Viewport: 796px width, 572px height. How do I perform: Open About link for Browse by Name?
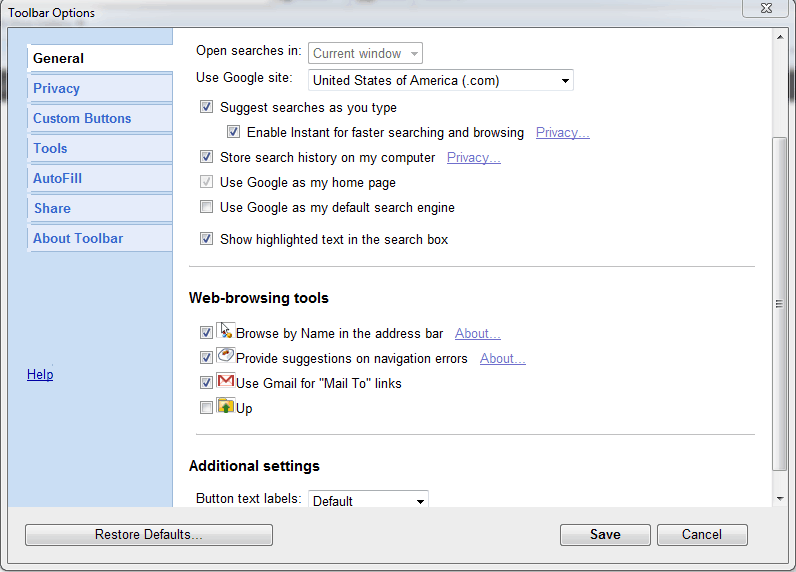pyautogui.click(x=478, y=333)
